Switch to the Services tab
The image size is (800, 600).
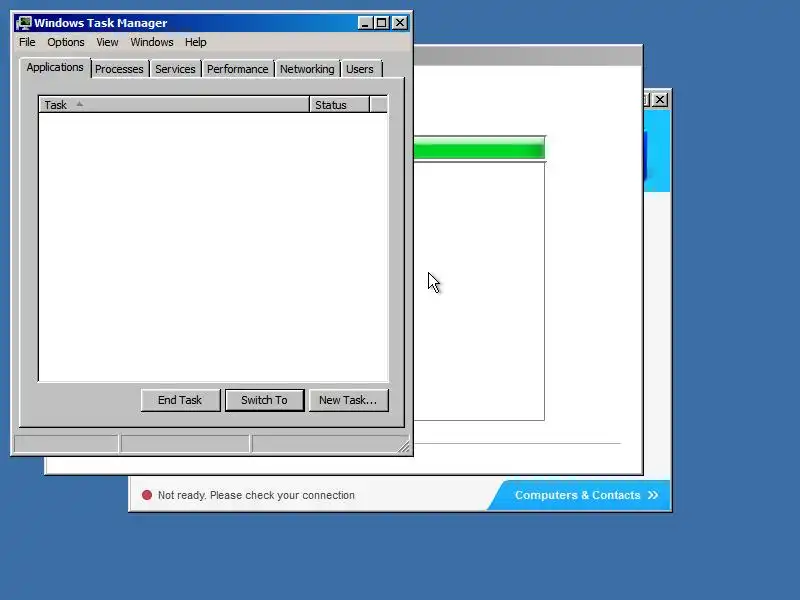[175, 69]
